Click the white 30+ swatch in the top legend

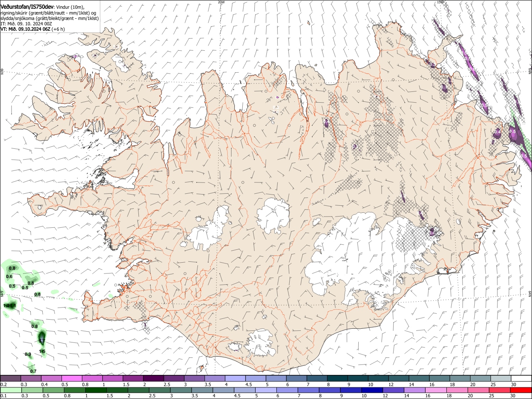point(521,378)
